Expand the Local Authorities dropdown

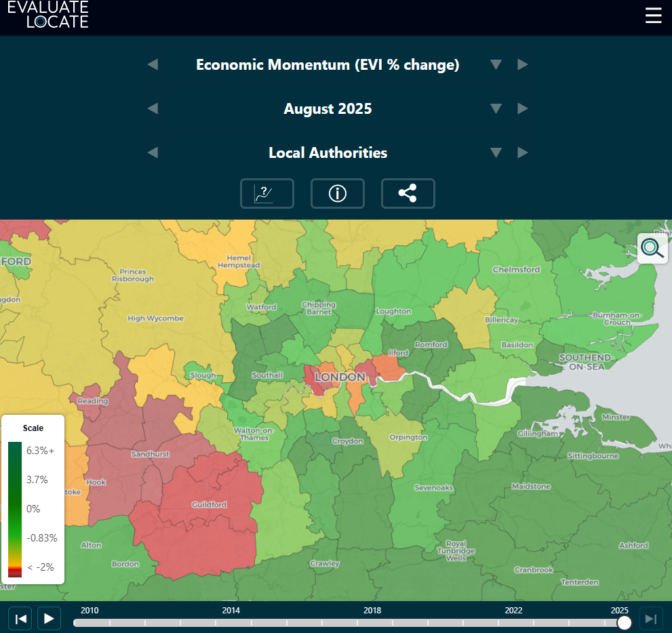496,152
